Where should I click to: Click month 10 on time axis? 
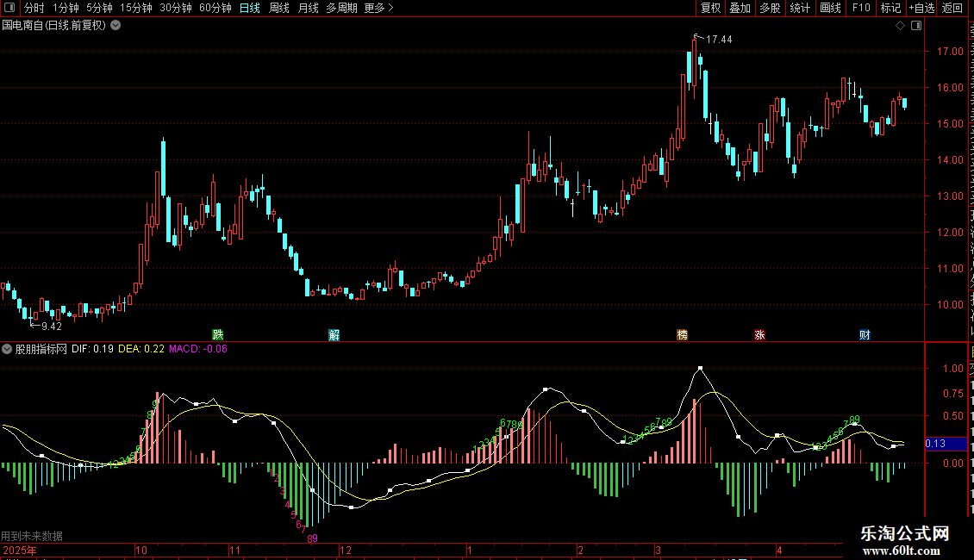coord(141,550)
